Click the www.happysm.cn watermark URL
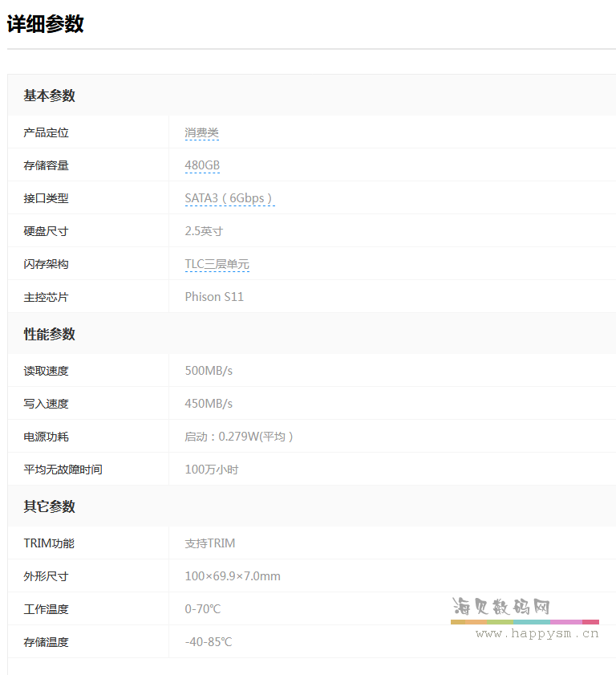616x675 pixels. tap(537, 634)
